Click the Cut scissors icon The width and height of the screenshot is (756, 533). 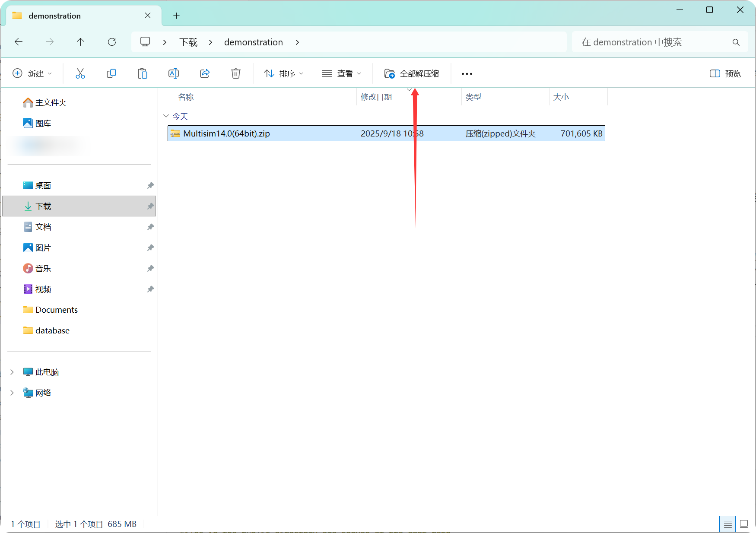coord(80,73)
